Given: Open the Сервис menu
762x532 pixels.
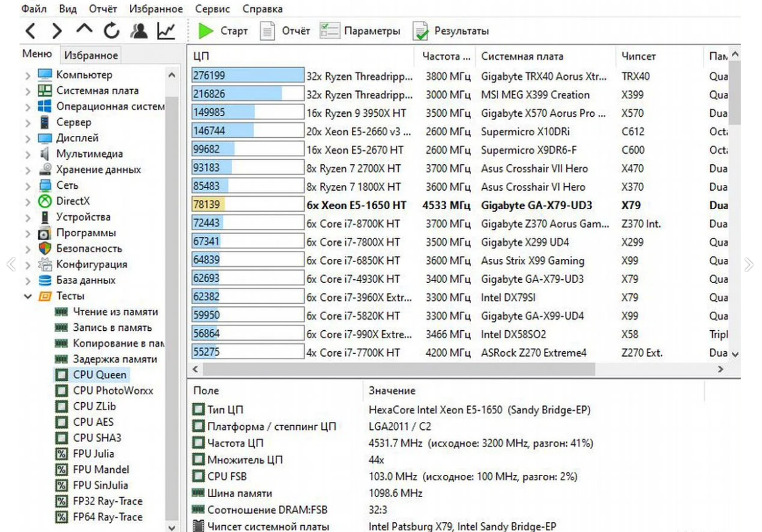Looking at the screenshot, I should [x=212, y=9].
